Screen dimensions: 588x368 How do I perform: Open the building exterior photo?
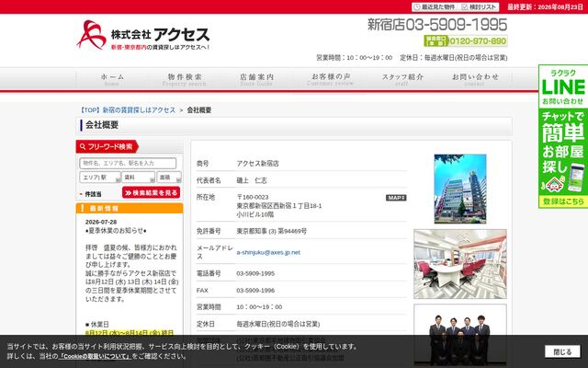460,189
